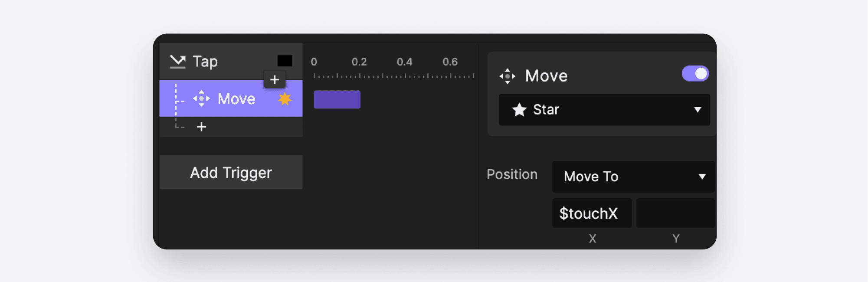
Task: Click the Star dropdown arrow
Action: 698,110
